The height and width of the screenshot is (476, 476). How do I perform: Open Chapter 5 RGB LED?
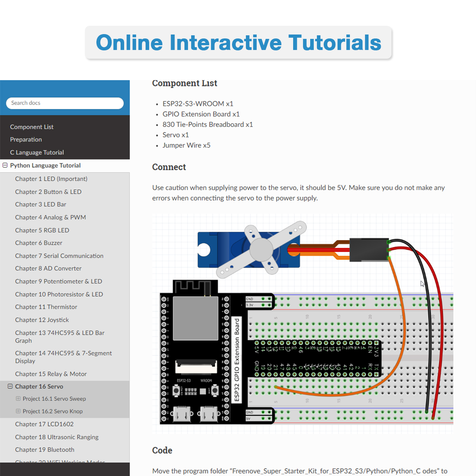tap(42, 230)
